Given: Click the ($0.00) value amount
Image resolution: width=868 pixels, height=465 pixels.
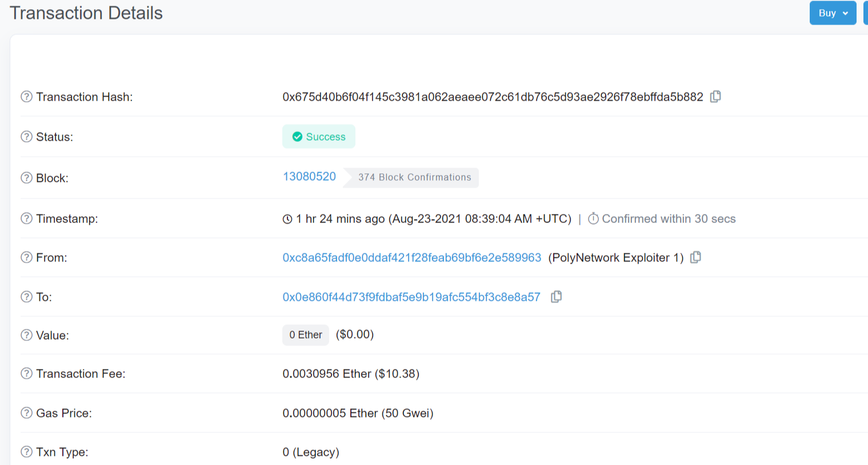Looking at the screenshot, I should tap(355, 334).
